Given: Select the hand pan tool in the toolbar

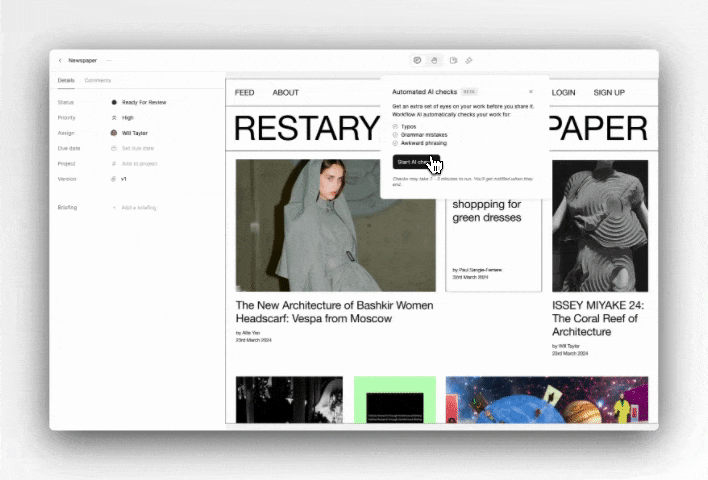Looking at the screenshot, I should click(434, 61).
